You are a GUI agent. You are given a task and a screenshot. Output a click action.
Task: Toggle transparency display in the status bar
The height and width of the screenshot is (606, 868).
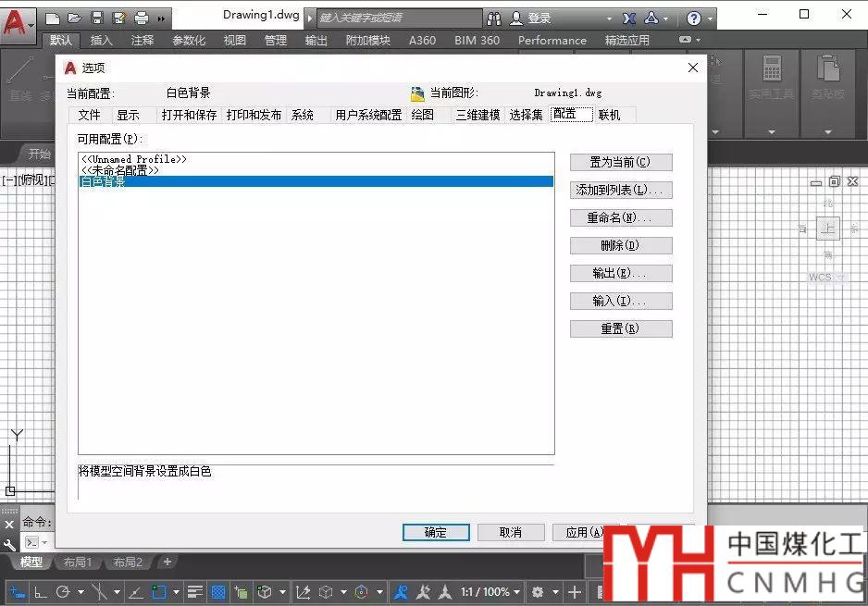coord(218,591)
